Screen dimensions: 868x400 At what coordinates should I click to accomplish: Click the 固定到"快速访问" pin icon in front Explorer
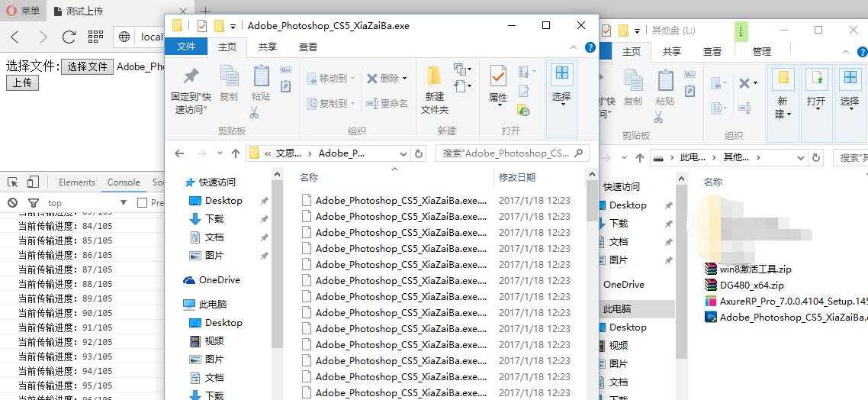coord(191,76)
